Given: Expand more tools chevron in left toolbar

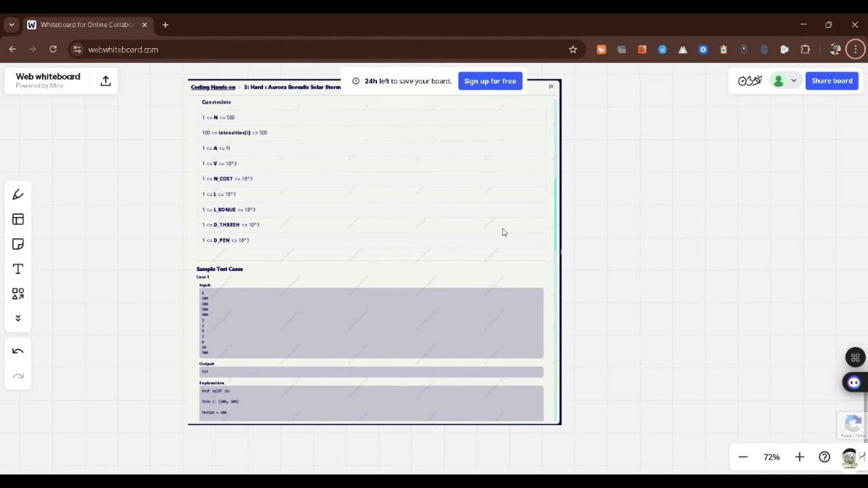Looking at the screenshot, I should coord(18,319).
